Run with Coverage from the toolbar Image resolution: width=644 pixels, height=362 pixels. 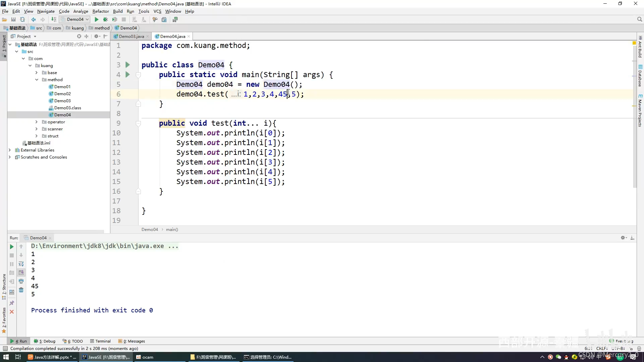[x=115, y=19]
